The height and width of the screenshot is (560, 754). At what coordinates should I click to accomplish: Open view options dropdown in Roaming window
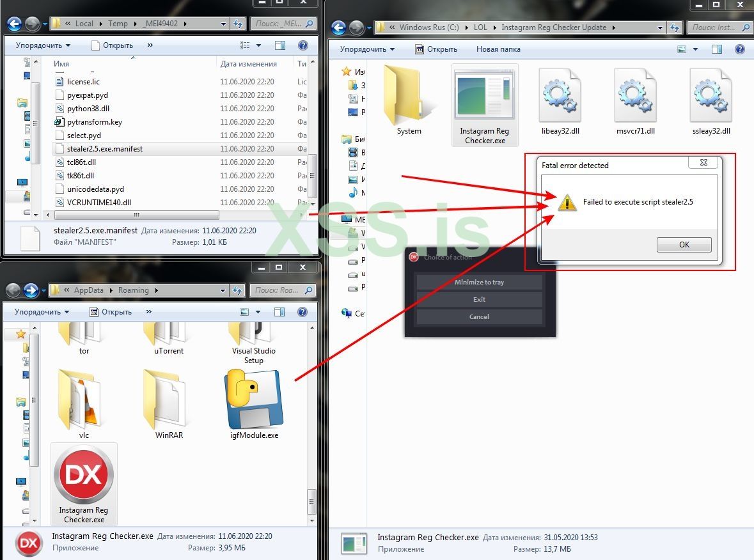(x=258, y=312)
